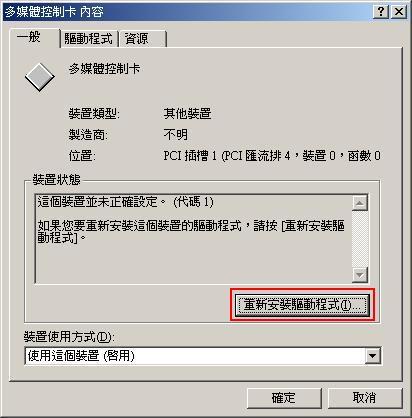Select the 一般 tab

(x=34, y=37)
